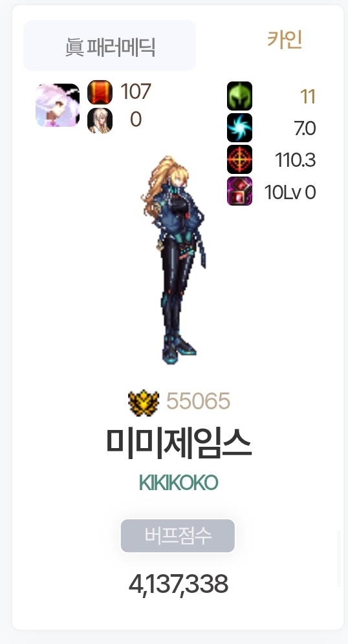Click the 7.0 value next to swirl icon

tap(305, 129)
